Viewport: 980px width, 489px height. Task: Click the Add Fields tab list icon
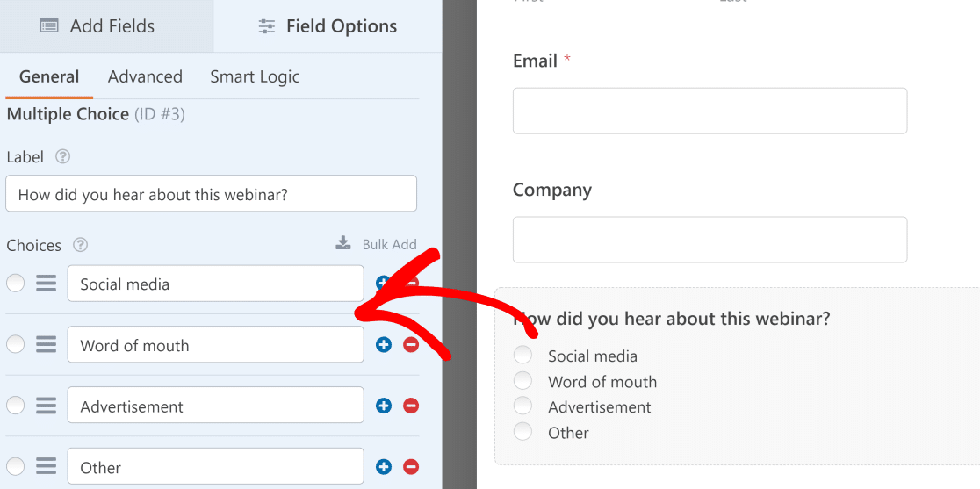[49, 26]
